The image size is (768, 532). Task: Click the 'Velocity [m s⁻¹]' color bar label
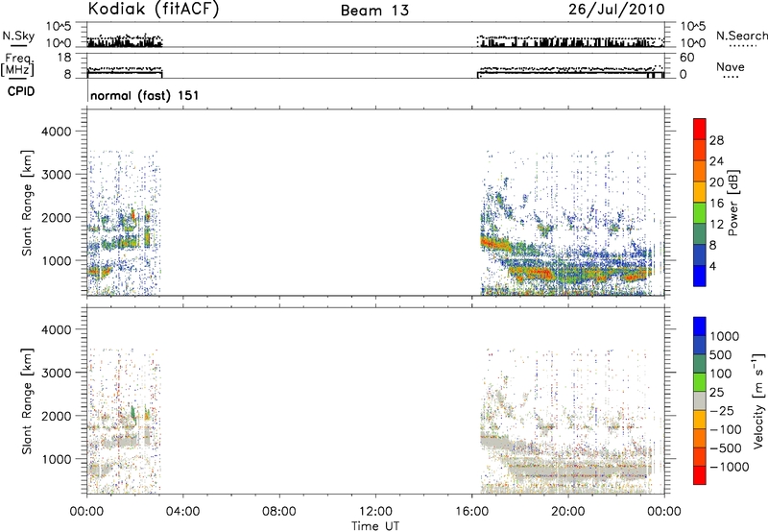(x=758, y=401)
